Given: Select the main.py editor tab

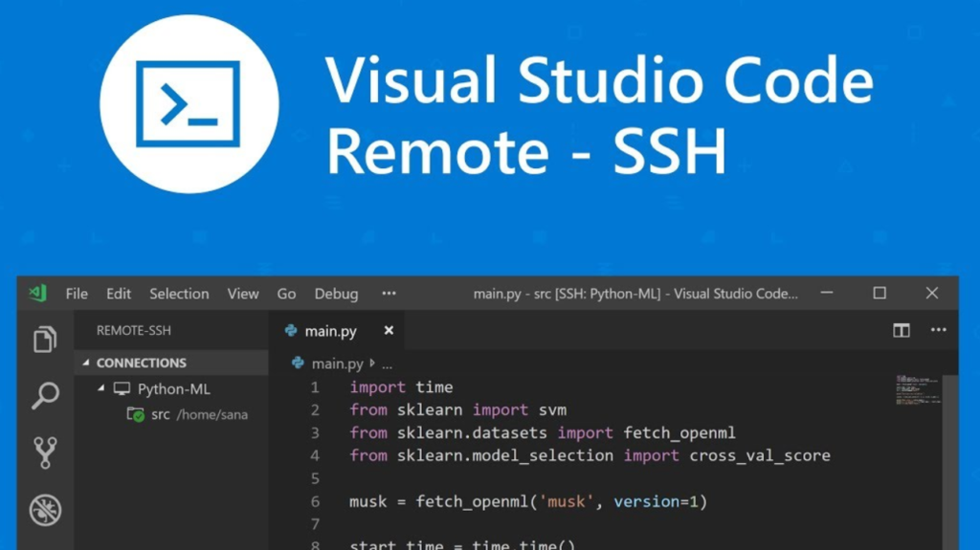Looking at the screenshot, I should [x=336, y=330].
